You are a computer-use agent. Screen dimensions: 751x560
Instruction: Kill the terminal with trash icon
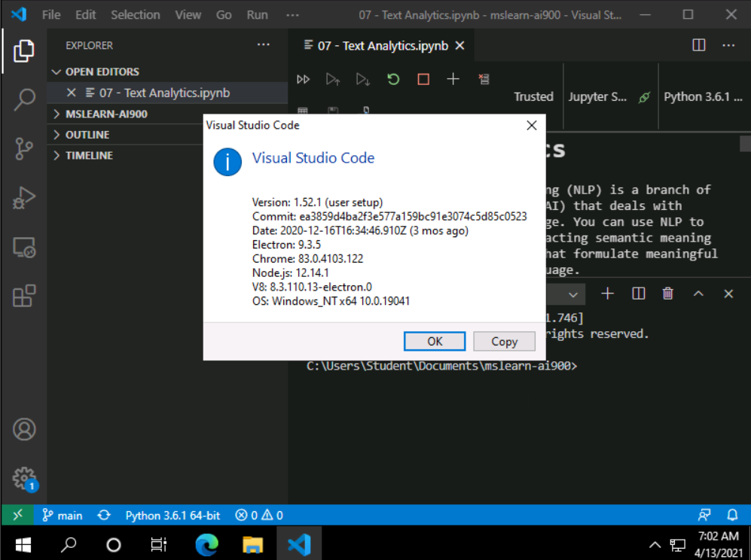click(x=667, y=294)
